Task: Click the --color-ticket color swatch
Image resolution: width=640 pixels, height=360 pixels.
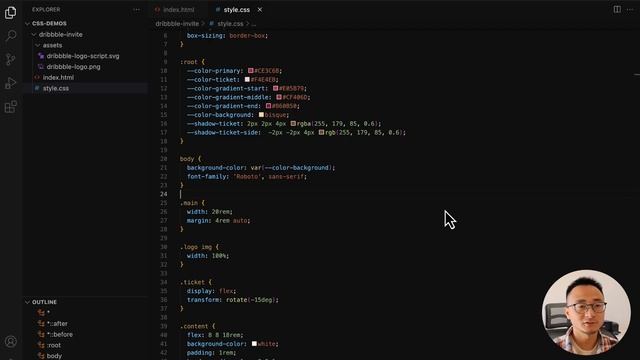Action: pos(247,80)
